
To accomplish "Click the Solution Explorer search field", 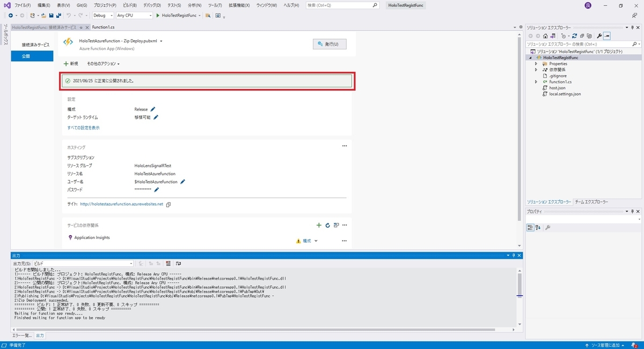I will [582, 44].
